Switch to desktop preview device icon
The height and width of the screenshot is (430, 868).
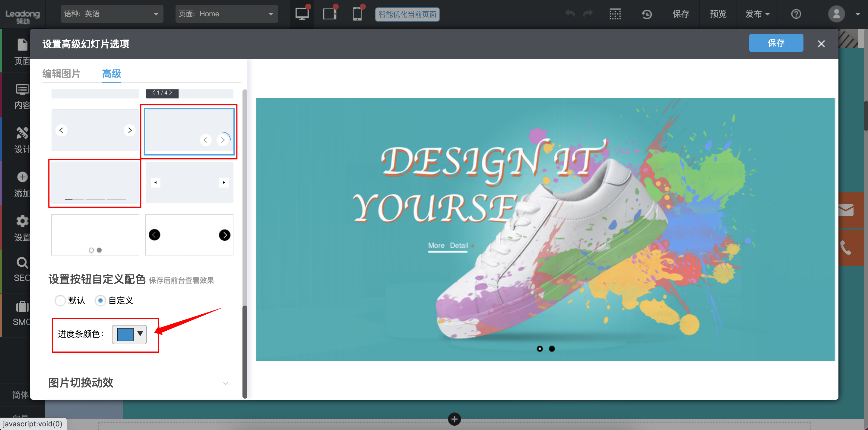point(302,14)
